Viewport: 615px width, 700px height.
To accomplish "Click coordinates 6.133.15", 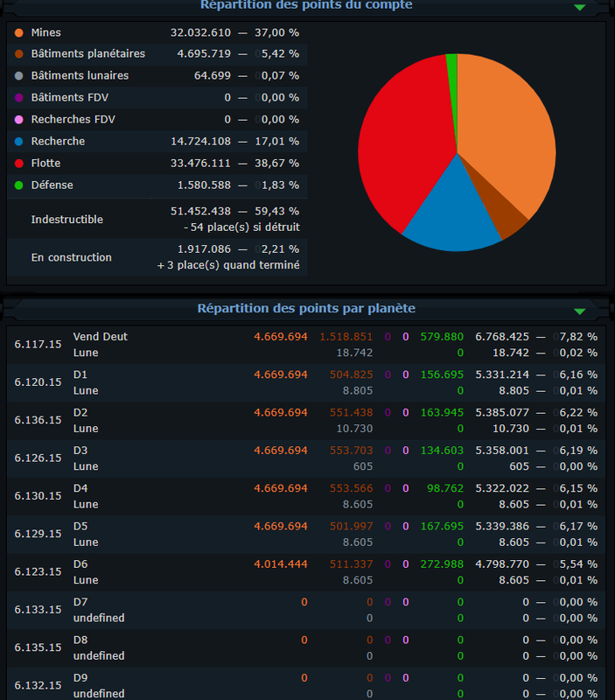I will (x=38, y=610).
